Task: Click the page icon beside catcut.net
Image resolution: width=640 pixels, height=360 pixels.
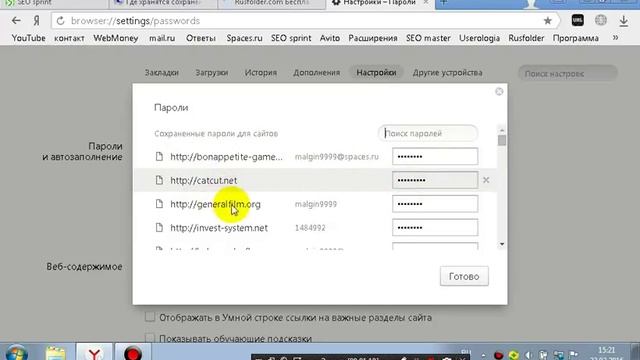Action: (x=159, y=180)
